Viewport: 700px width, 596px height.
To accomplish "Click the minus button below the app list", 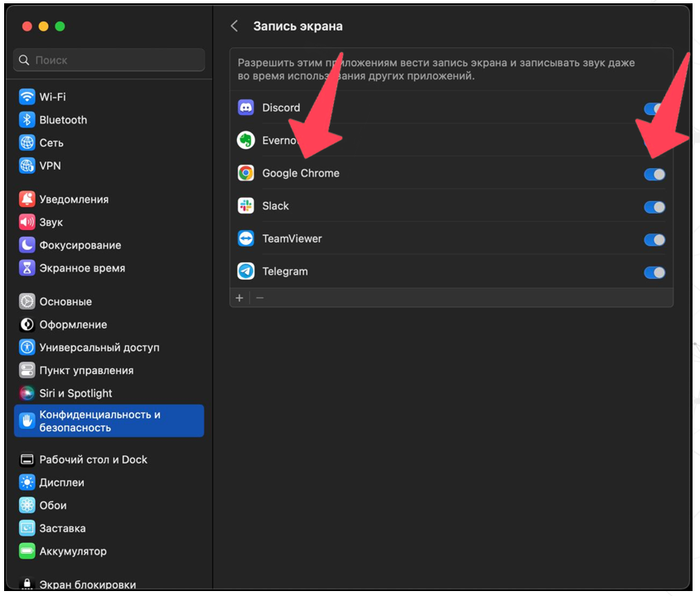I will coord(259,298).
